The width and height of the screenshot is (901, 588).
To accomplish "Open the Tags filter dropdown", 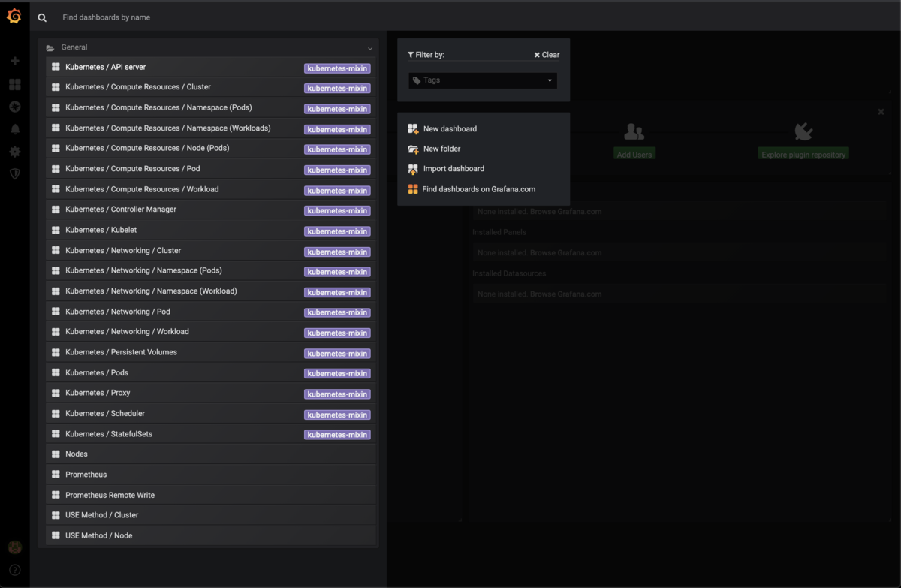I will click(x=483, y=80).
